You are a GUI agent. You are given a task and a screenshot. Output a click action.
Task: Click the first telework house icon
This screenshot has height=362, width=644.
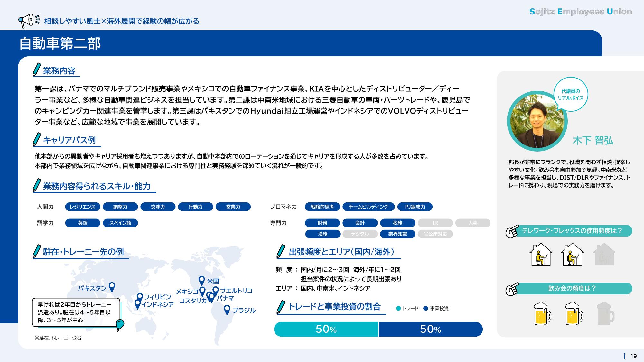[x=541, y=254]
